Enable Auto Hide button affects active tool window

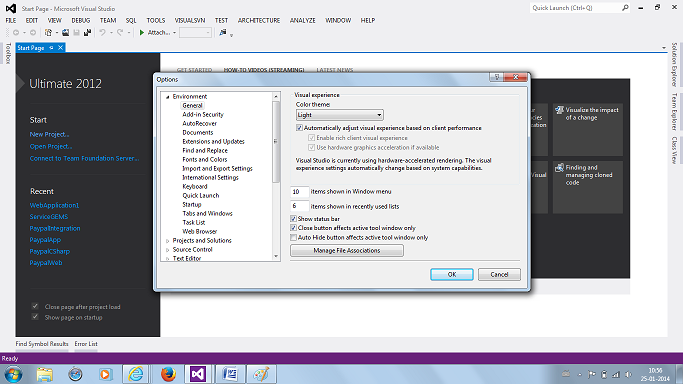293,237
